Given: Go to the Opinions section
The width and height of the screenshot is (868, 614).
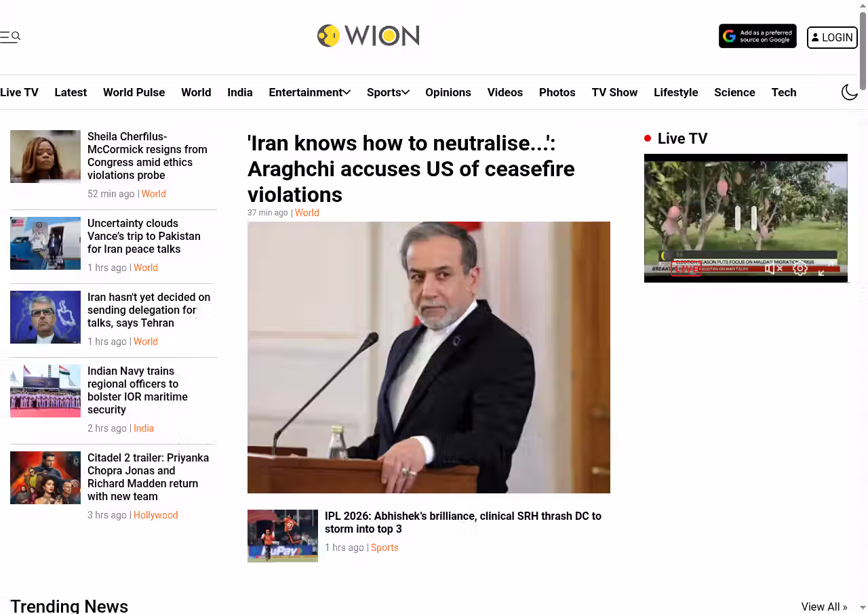Looking at the screenshot, I should click(448, 92).
